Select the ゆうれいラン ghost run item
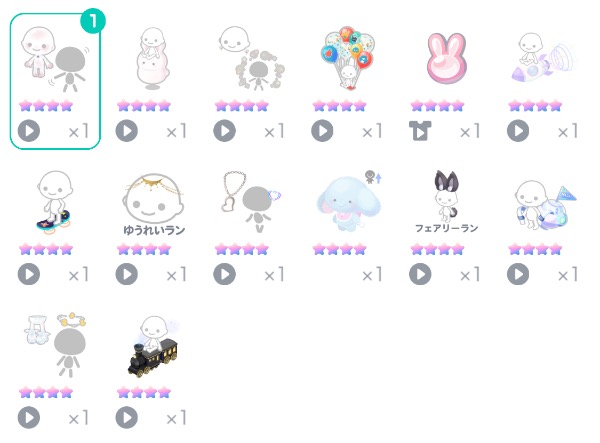 [153, 204]
